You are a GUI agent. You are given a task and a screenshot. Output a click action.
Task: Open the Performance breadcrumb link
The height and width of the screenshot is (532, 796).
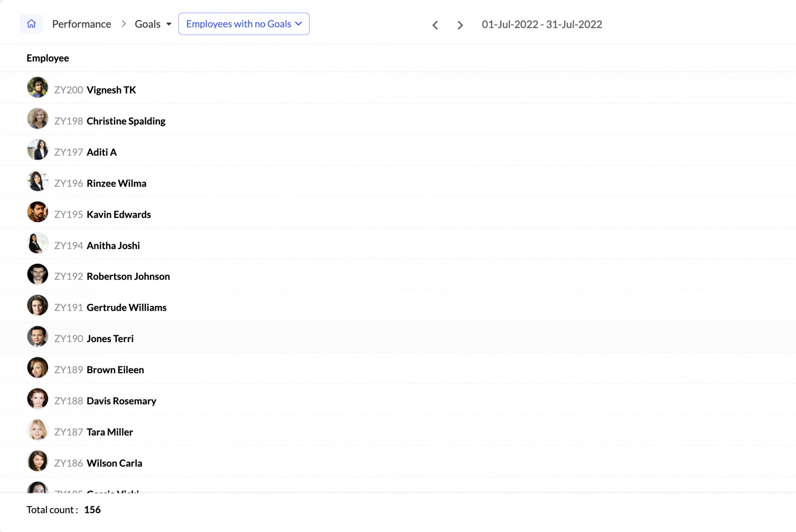coord(82,24)
